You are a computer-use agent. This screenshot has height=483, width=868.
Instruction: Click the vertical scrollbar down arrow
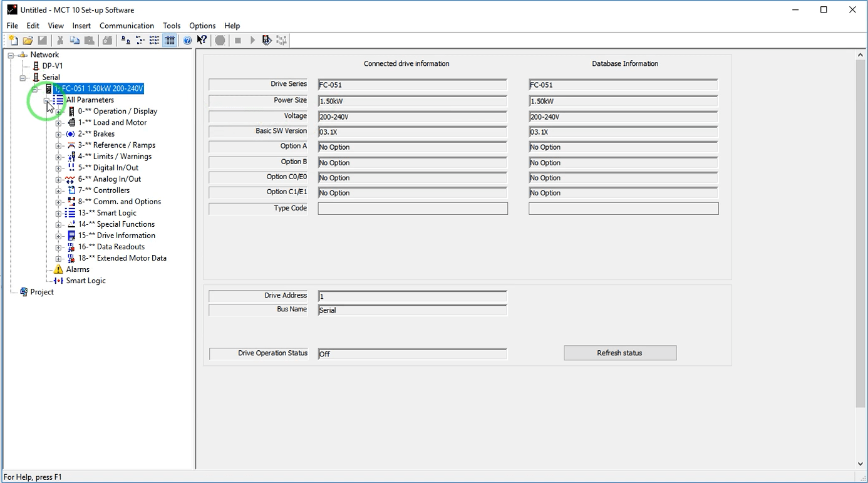[860, 464]
